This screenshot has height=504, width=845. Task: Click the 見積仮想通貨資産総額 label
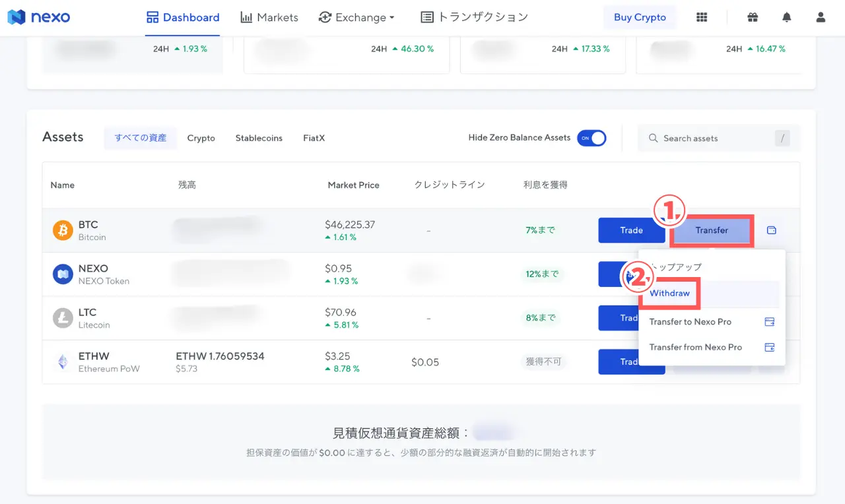pyautogui.click(x=401, y=433)
